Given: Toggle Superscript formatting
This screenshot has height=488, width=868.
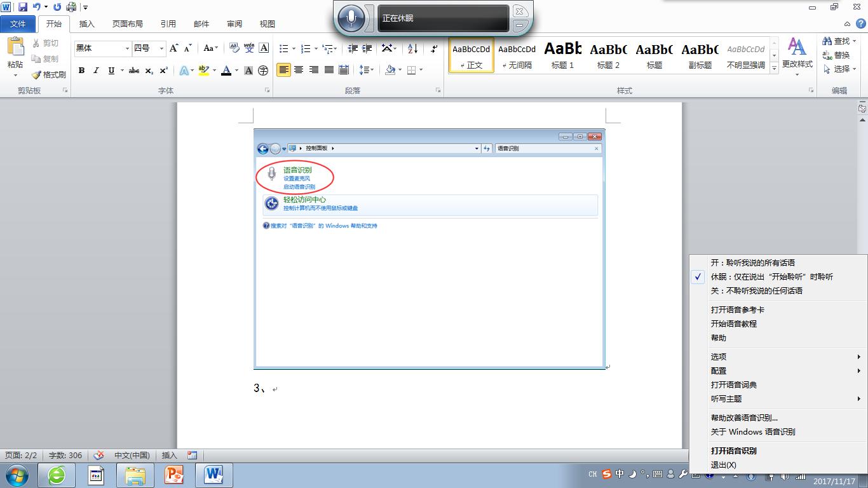Looking at the screenshot, I should [163, 71].
